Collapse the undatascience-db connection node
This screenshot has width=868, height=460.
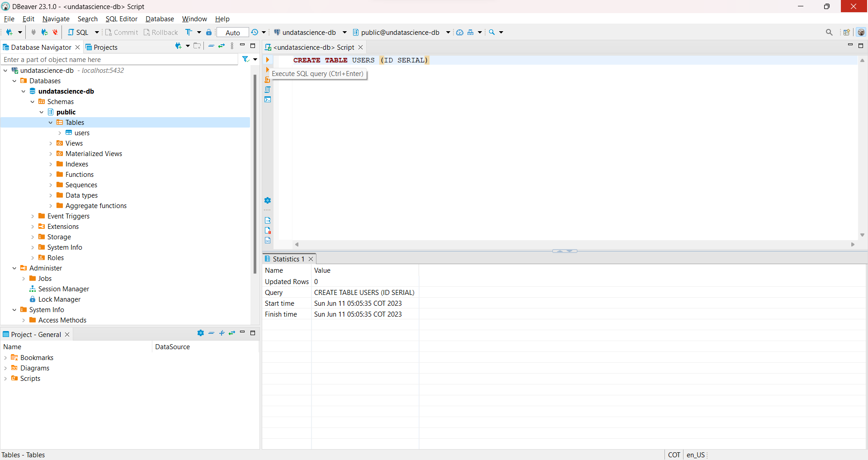tap(5, 71)
